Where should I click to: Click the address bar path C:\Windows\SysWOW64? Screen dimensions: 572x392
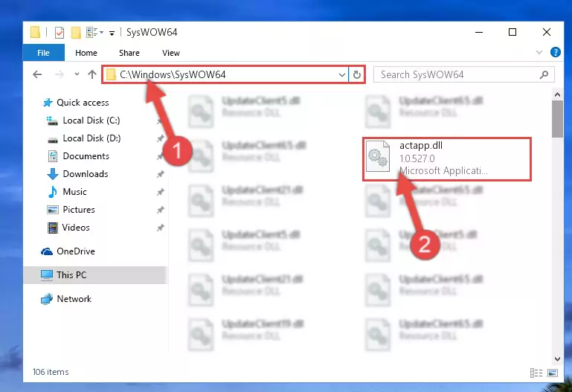(x=173, y=74)
